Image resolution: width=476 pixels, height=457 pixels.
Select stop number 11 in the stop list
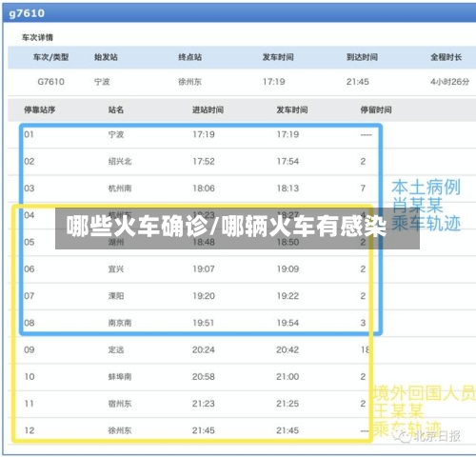point(29,404)
